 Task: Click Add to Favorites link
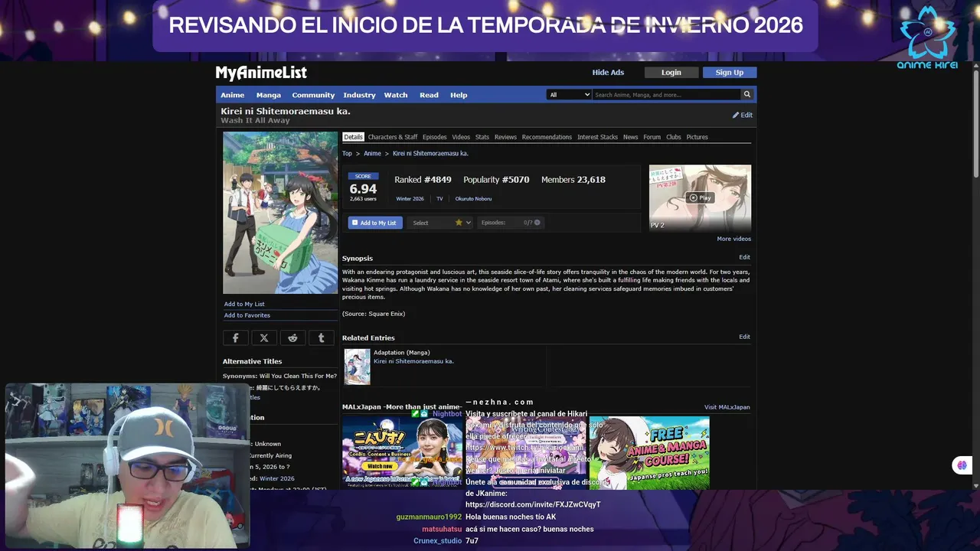247,315
